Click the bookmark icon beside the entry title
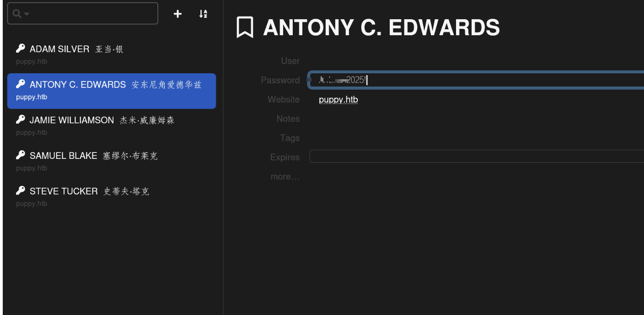This screenshot has height=315, width=644. click(245, 27)
